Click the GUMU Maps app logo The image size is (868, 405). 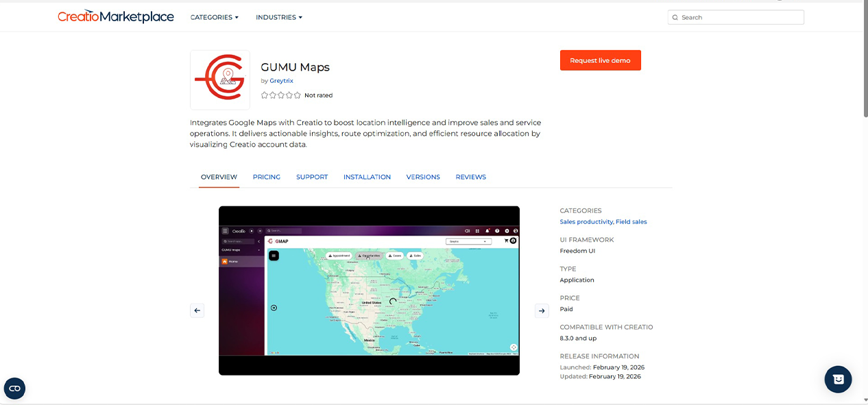219,79
